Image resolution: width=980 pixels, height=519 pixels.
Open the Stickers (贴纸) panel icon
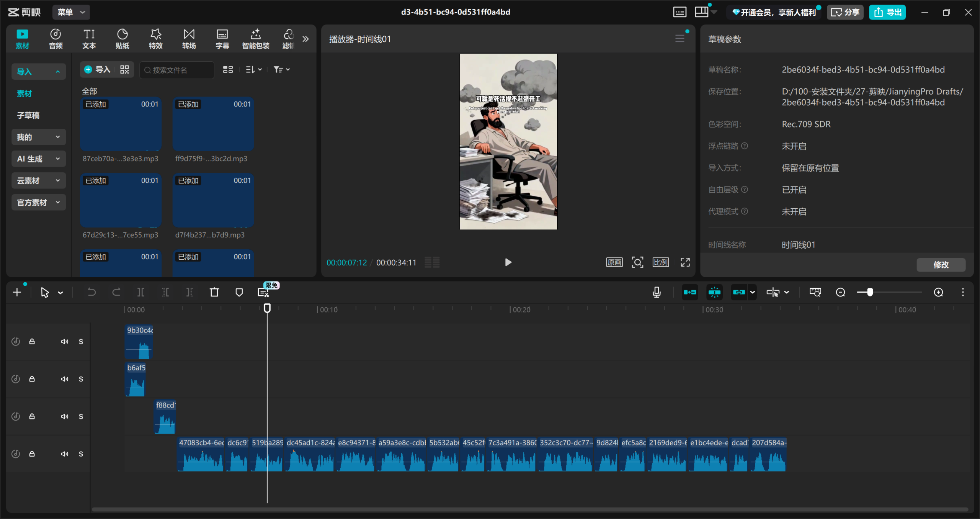tap(122, 39)
